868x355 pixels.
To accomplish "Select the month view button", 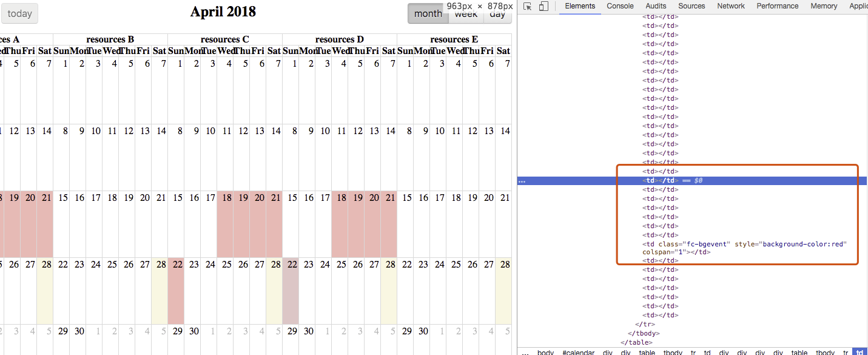I will click(x=427, y=13).
